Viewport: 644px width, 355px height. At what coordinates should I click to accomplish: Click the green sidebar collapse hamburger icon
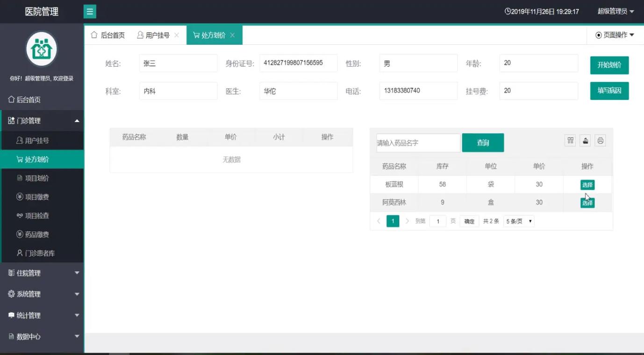[x=89, y=11]
